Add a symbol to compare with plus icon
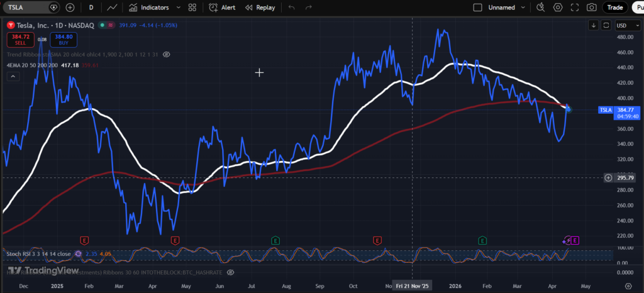 [x=70, y=8]
